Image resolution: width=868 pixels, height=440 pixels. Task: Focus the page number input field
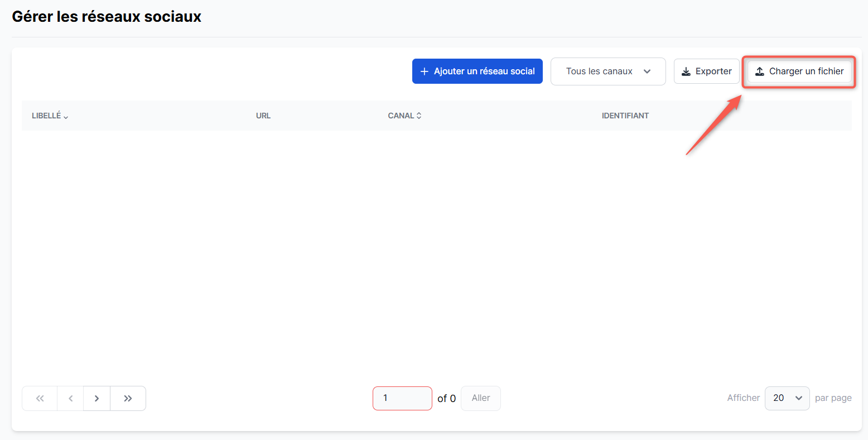point(402,398)
